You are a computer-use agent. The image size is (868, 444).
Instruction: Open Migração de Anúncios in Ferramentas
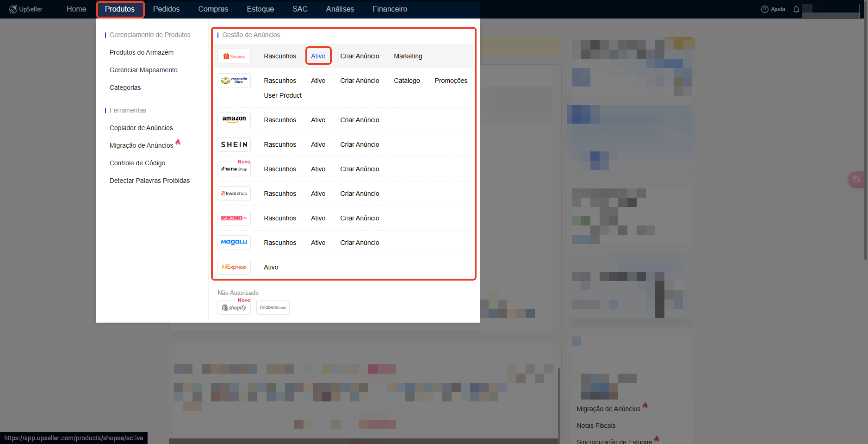point(142,145)
